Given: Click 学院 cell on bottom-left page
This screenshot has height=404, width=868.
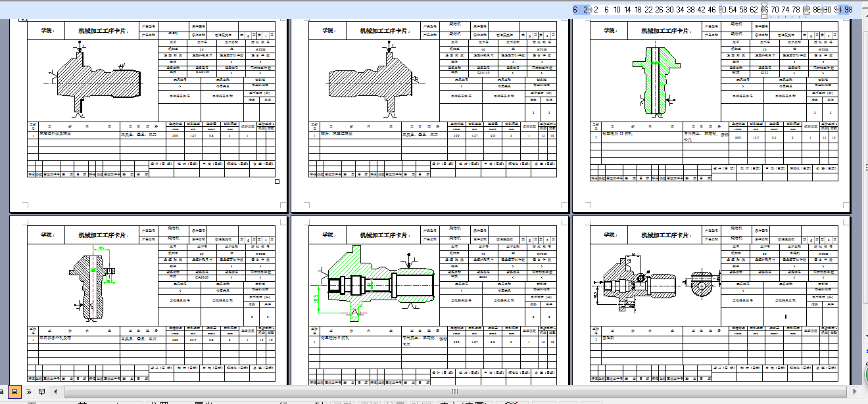Looking at the screenshot, I should [x=46, y=235].
